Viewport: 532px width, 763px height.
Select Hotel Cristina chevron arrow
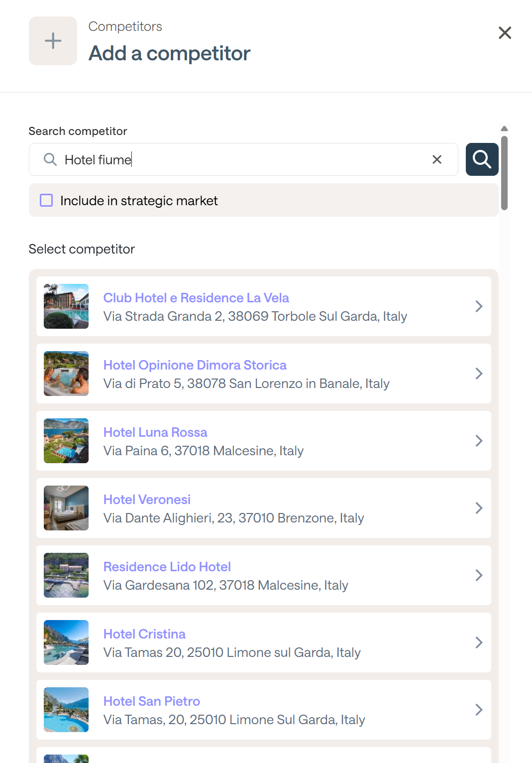[x=479, y=642]
